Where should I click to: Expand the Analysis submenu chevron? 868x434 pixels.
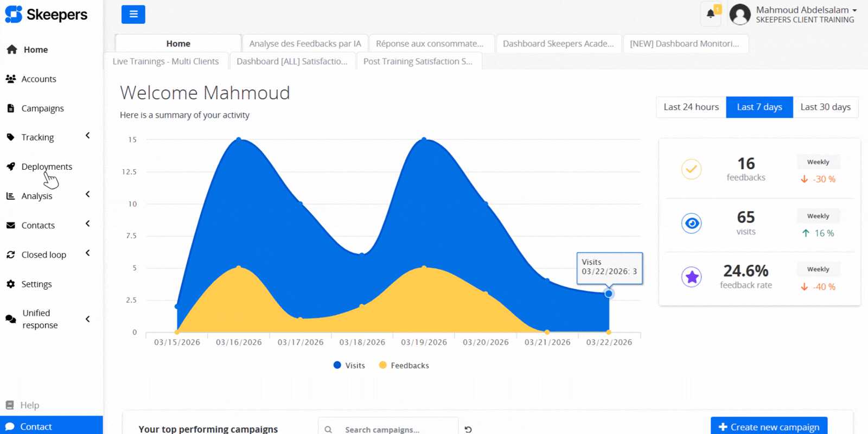pyautogui.click(x=87, y=194)
